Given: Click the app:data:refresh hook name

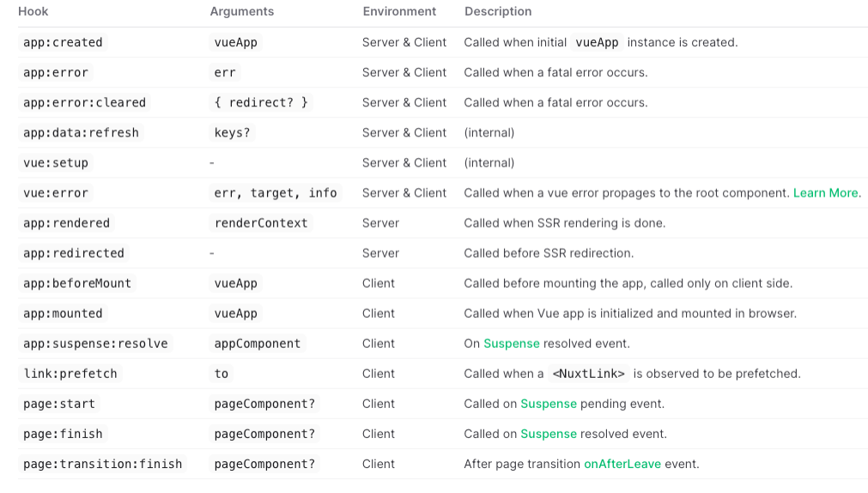Looking at the screenshot, I should coord(81,133).
